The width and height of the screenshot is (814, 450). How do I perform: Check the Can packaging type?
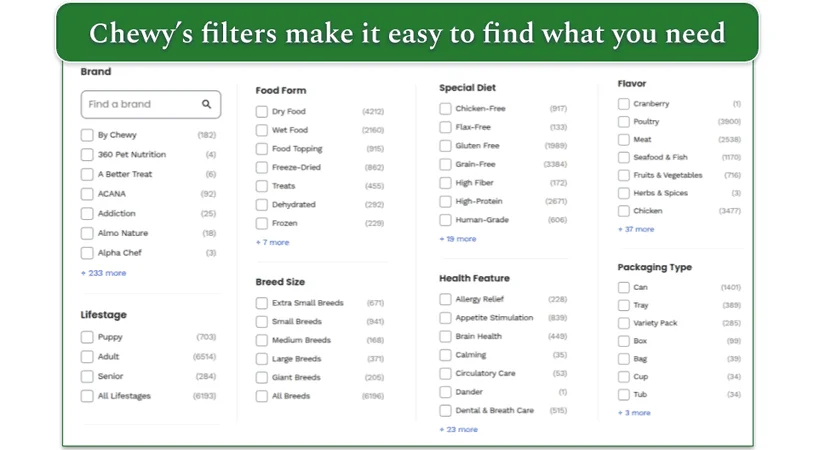point(623,288)
